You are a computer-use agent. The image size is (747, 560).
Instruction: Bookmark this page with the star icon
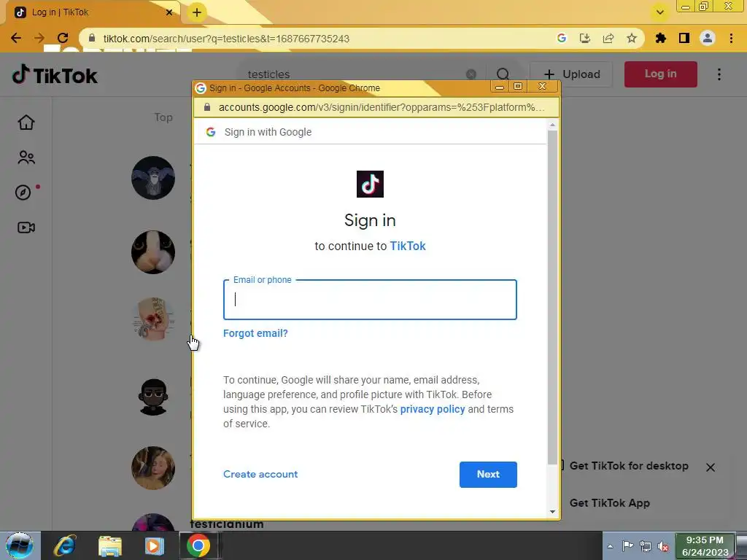click(x=632, y=38)
